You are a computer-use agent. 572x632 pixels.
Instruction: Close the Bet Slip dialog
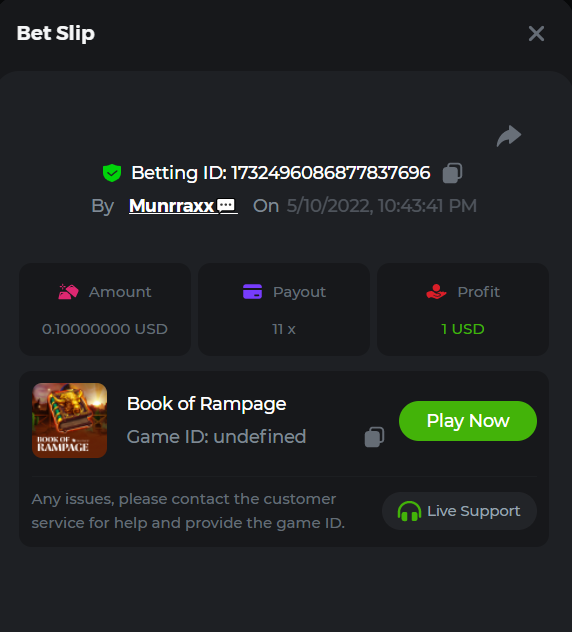536,33
